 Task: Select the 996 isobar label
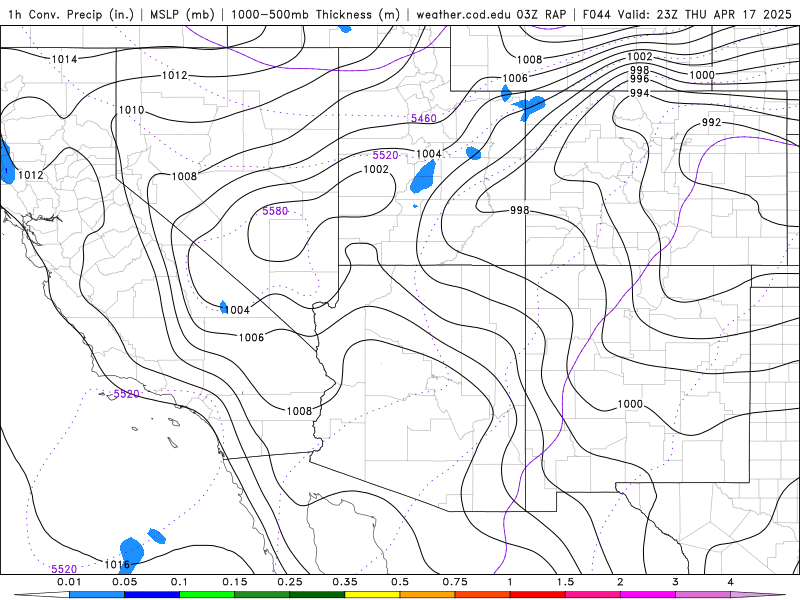click(639, 79)
